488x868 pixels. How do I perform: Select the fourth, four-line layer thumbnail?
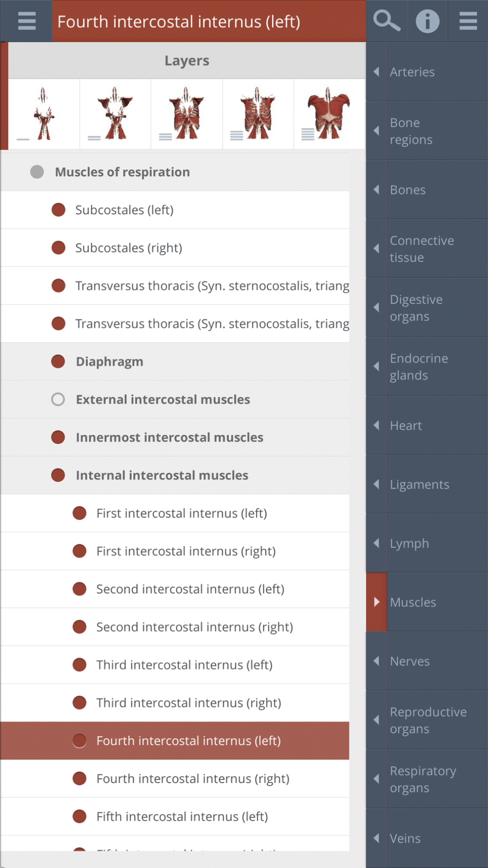(x=258, y=114)
